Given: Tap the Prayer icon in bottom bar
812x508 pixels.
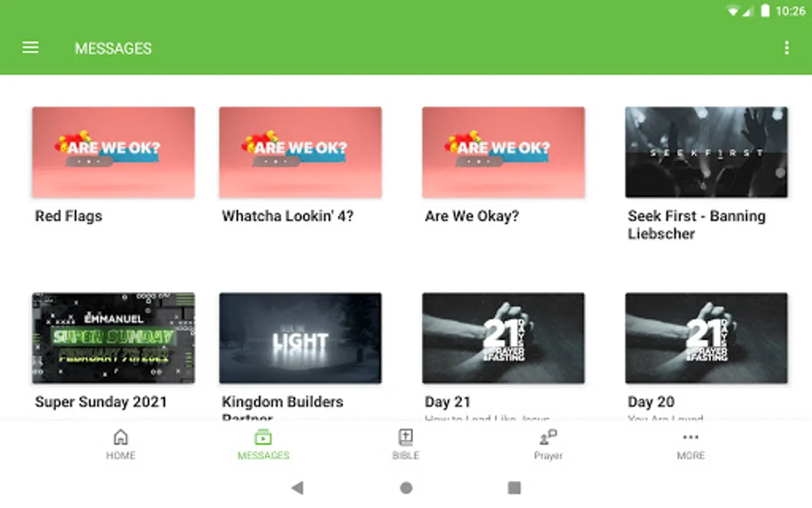Looking at the screenshot, I should click(548, 437).
